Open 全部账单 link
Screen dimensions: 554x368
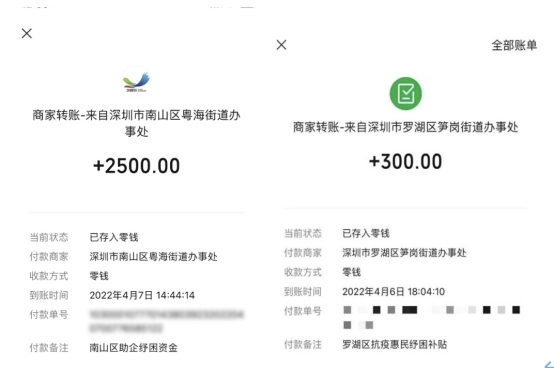[x=514, y=45]
